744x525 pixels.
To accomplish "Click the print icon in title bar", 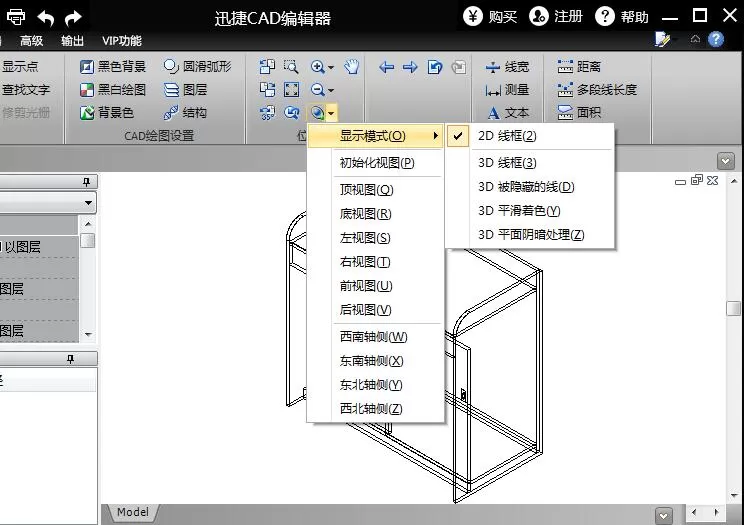I will click(x=16, y=17).
